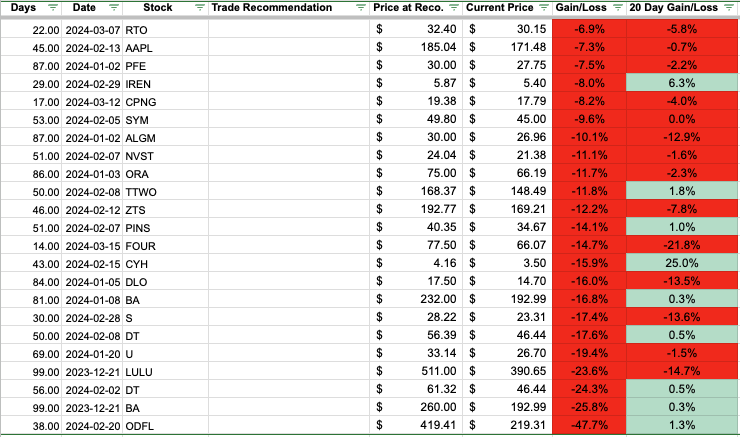Select the Trade Recommendation header label

pyautogui.click(x=272, y=8)
